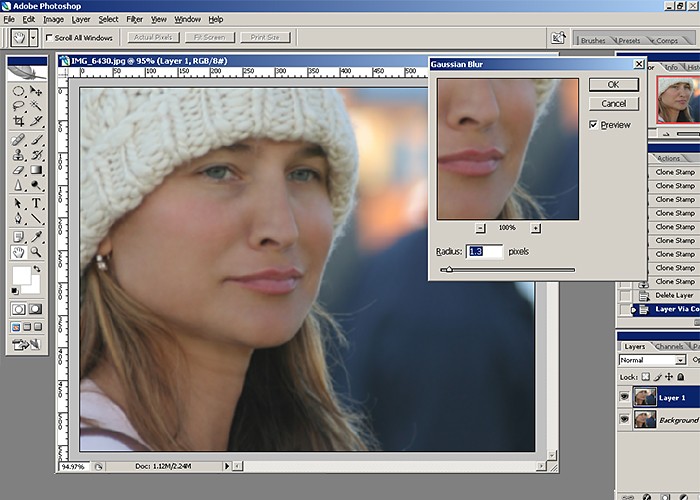Select the Move tool
Screen dimensions: 700x500
tap(36, 92)
